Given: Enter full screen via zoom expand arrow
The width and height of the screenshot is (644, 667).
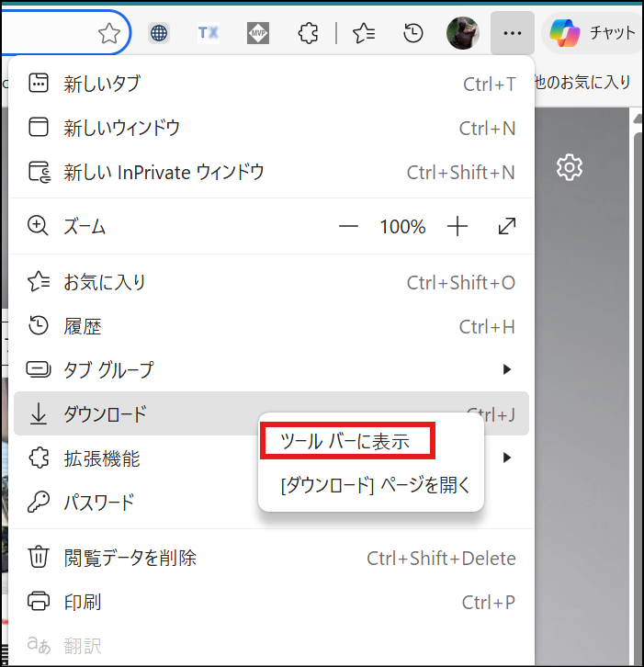Looking at the screenshot, I should [x=506, y=226].
